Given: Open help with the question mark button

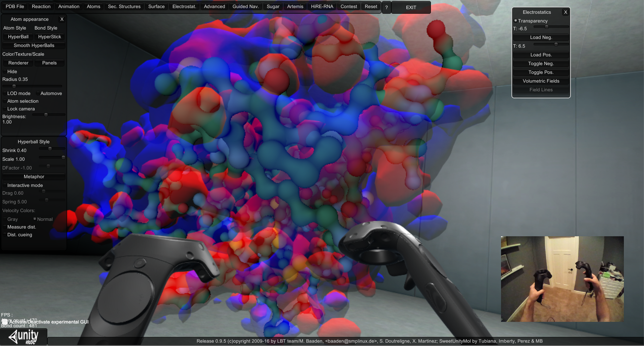Looking at the screenshot, I should (386, 7).
